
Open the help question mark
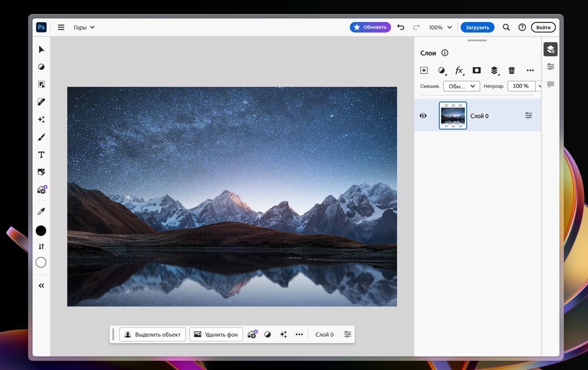[x=522, y=27]
